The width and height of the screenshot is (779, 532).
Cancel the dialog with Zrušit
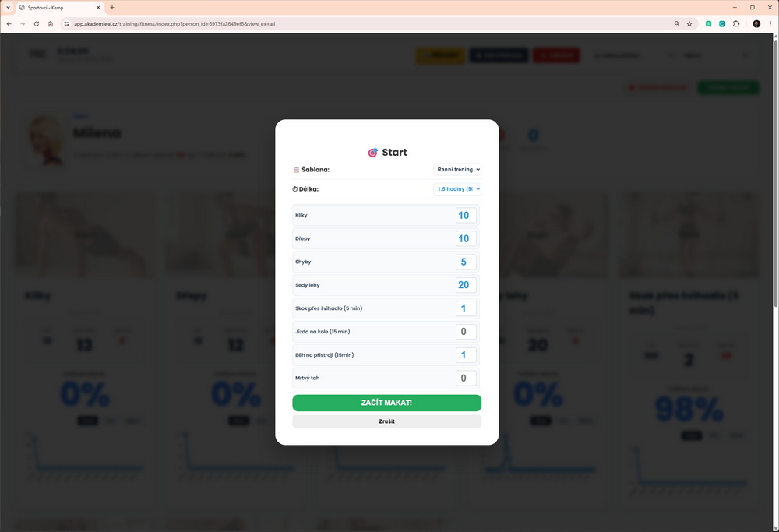click(x=386, y=421)
